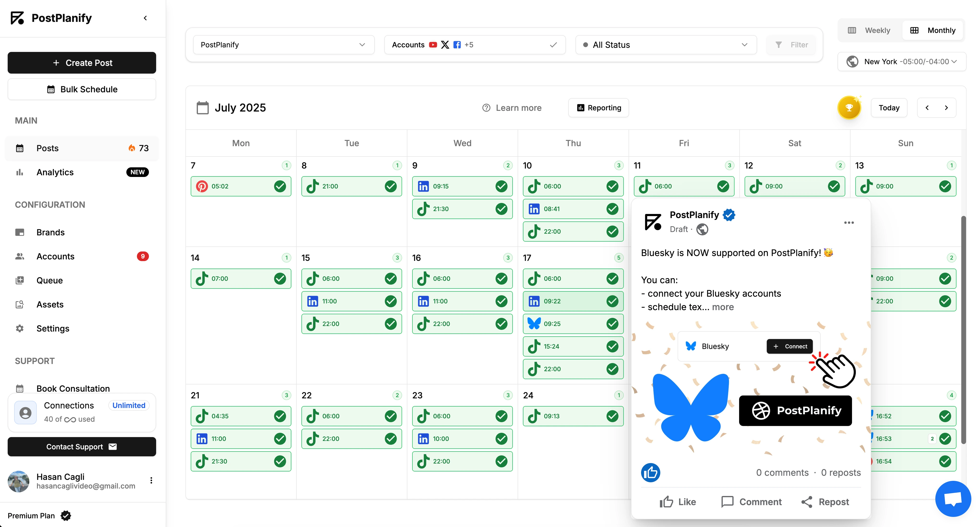The height and width of the screenshot is (527, 980).
Task: Open the blue chat bubble widget
Action: tap(953, 498)
